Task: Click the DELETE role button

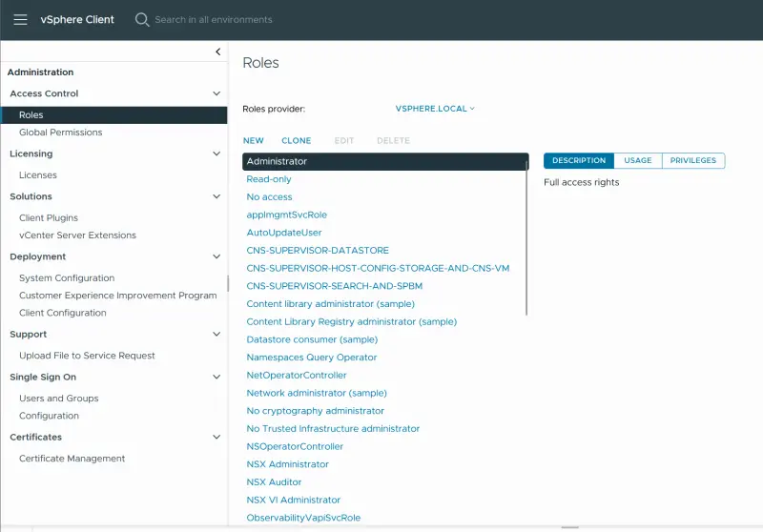Action: point(393,140)
